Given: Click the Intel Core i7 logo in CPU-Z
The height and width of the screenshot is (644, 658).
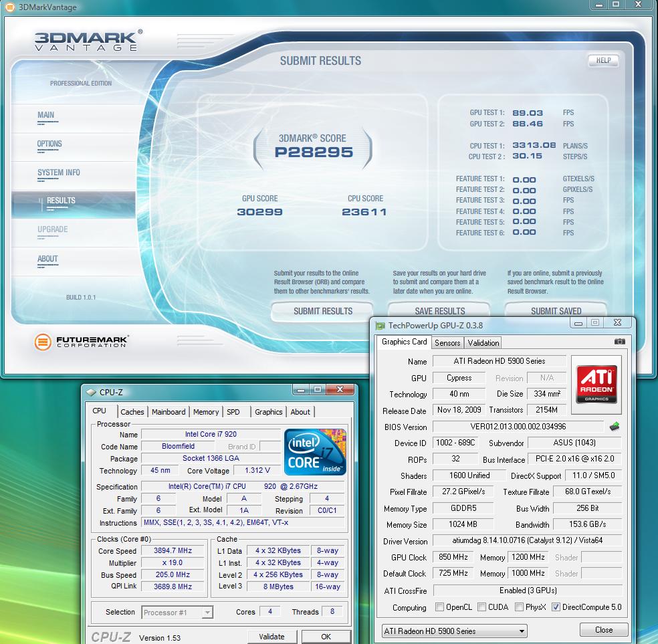Looking at the screenshot, I should pyautogui.click(x=315, y=452).
